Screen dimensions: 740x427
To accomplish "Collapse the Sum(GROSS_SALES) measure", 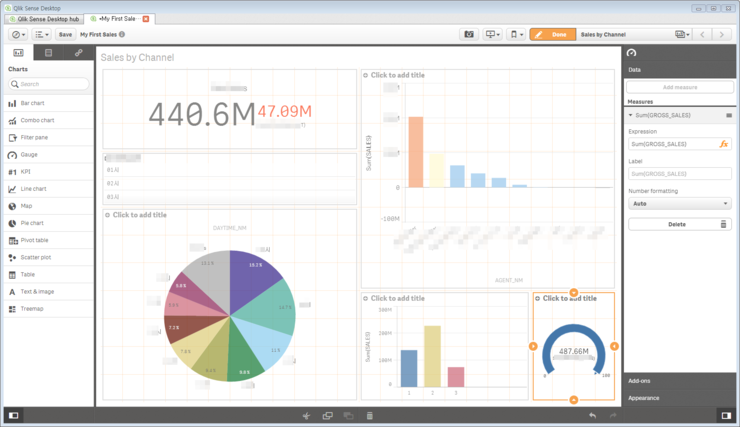I will (x=631, y=115).
